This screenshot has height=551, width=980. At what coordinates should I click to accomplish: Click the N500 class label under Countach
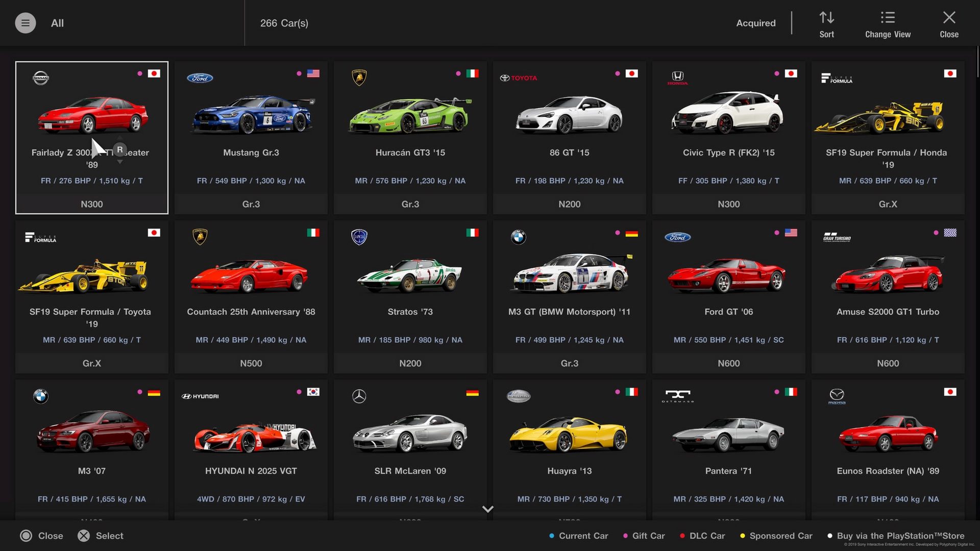pos(251,363)
